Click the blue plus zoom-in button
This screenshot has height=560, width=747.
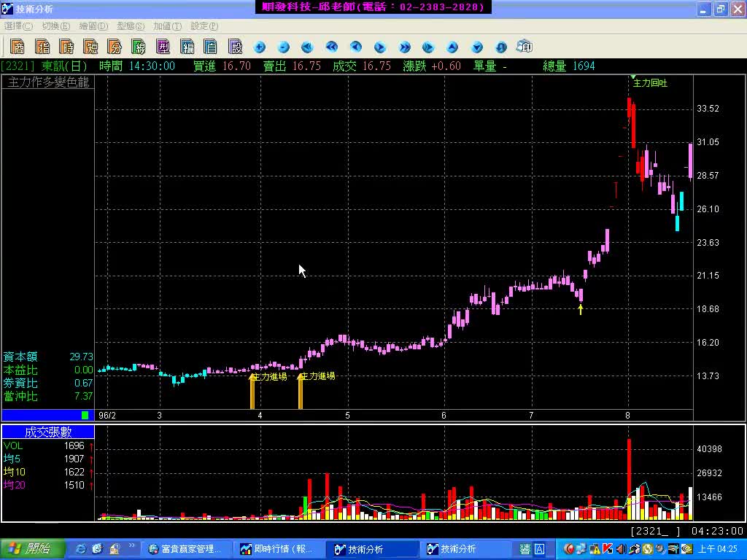pyautogui.click(x=260, y=47)
